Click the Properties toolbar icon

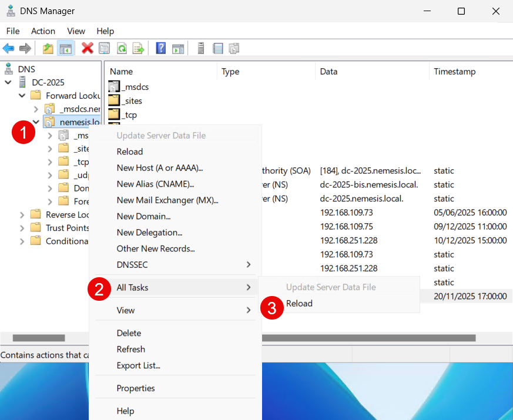point(104,48)
